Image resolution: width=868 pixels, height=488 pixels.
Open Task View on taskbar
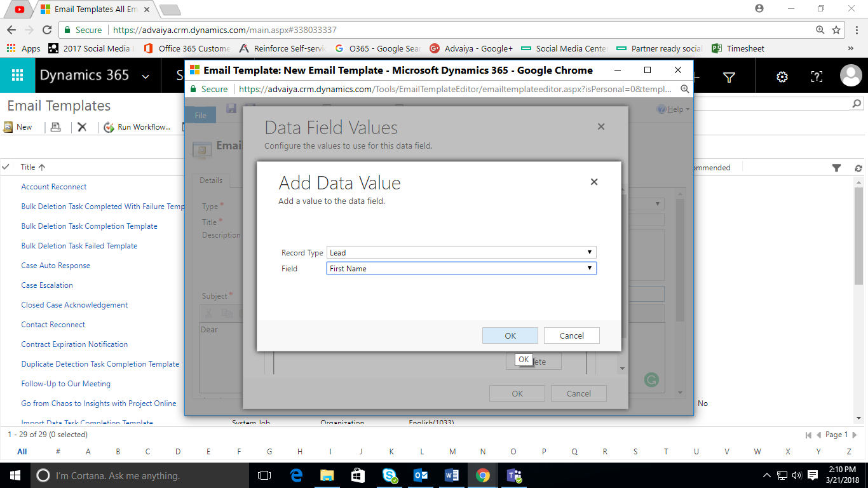(264, 475)
